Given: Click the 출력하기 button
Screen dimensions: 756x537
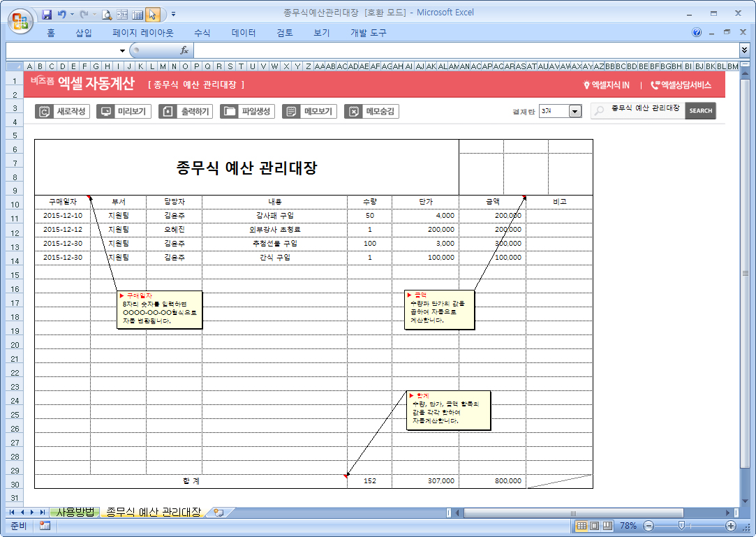Looking at the screenshot, I should [x=186, y=112].
